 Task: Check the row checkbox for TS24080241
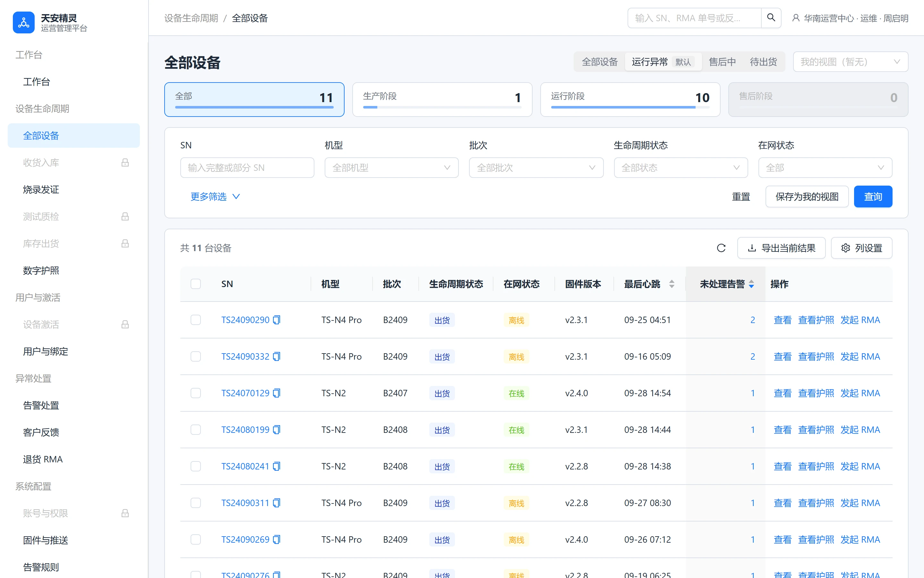coord(196,467)
